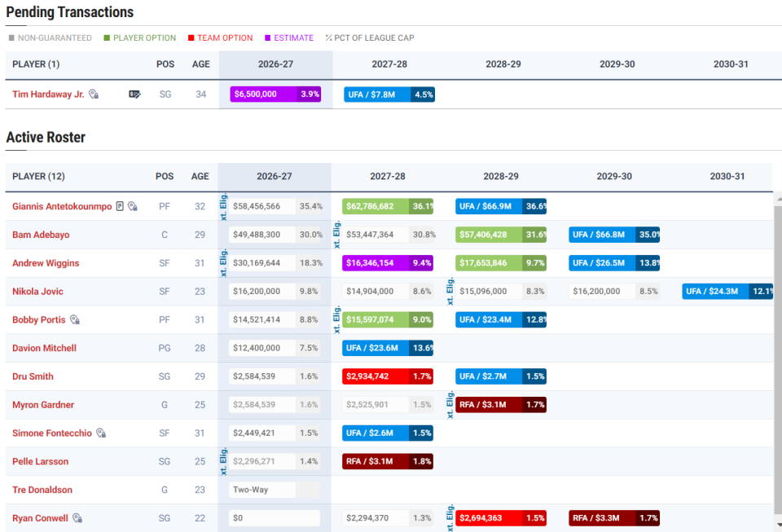Open Tre Donaldson player link

[x=42, y=490]
